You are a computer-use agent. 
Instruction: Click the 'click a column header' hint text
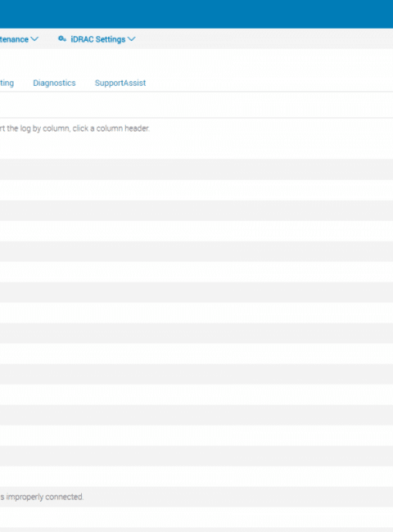coord(111,128)
